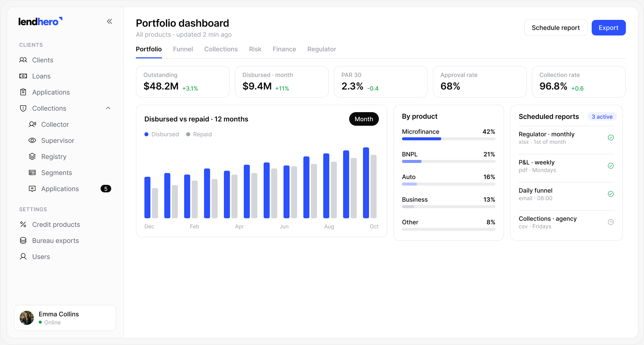Click the Collector person-speaking icon
The height and width of the screenshot is (345, 644).
click(32, 124)
